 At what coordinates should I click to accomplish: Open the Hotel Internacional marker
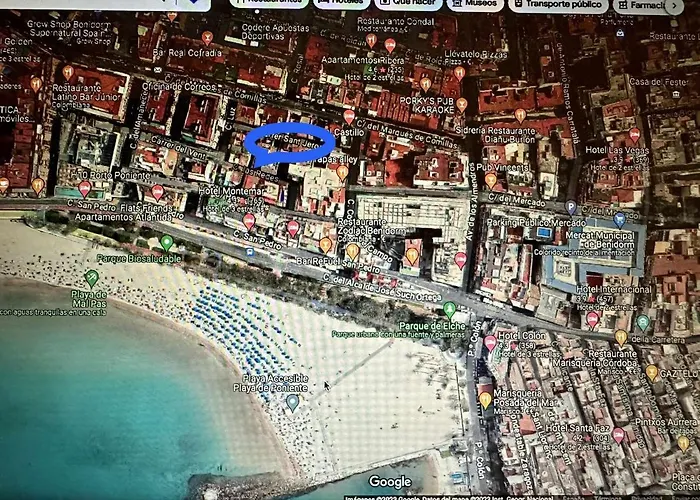[x=592, y=319]
